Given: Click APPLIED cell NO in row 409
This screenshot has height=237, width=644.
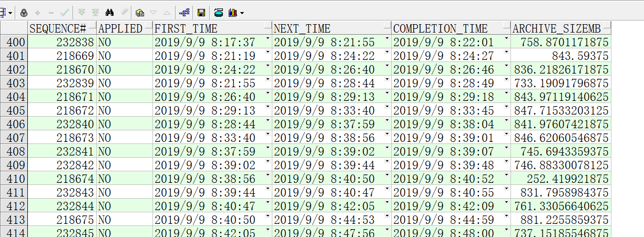Looking at the screenshot, I should (x=125, y=165).
